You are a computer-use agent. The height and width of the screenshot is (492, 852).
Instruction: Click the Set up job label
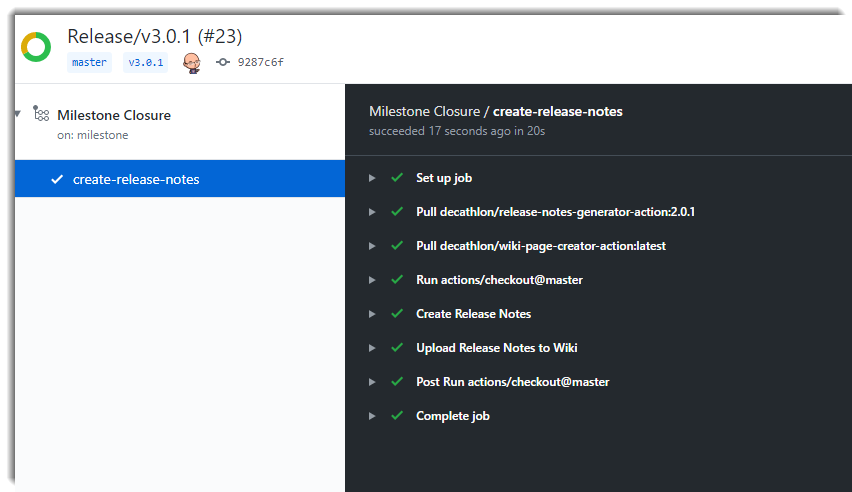444,178
